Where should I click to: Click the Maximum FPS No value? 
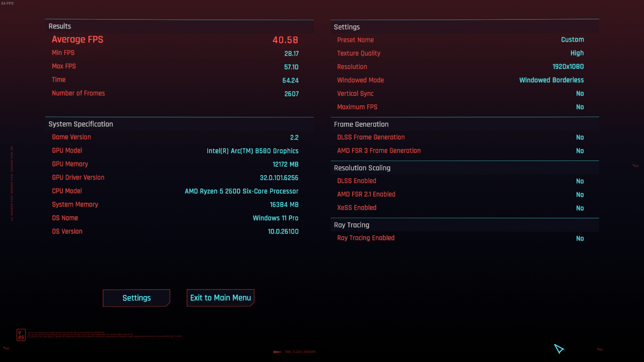(580, 107)
